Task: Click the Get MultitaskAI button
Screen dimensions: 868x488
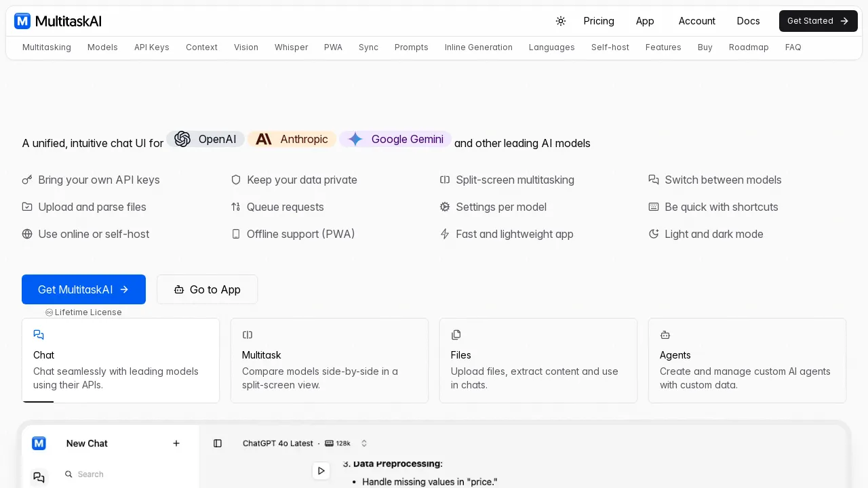Action: 83,289
